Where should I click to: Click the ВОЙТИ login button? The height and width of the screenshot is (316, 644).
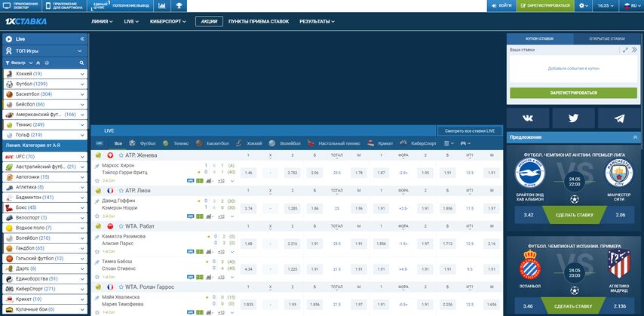coord(501,6)
